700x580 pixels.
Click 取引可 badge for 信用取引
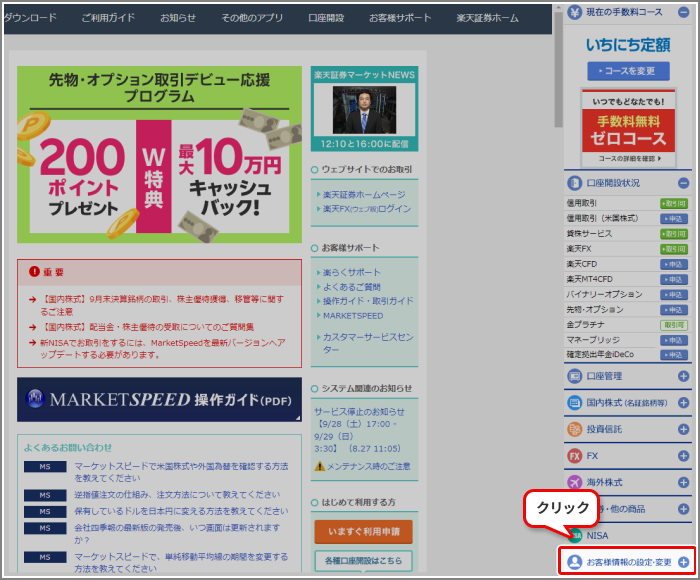[x=673, y=204]
